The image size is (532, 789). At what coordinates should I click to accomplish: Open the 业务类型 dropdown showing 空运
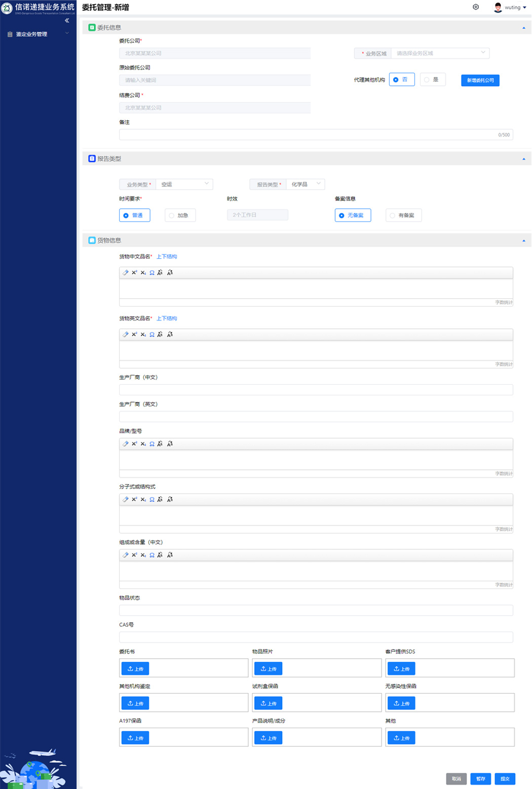[184, 184]
